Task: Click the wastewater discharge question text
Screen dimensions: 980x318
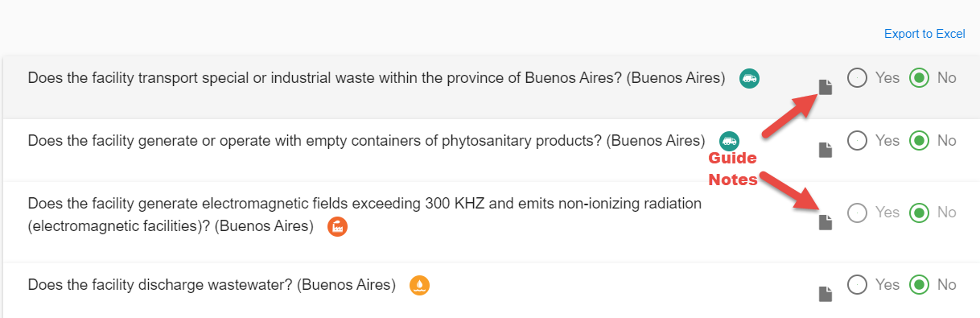Action: [212, 285]
